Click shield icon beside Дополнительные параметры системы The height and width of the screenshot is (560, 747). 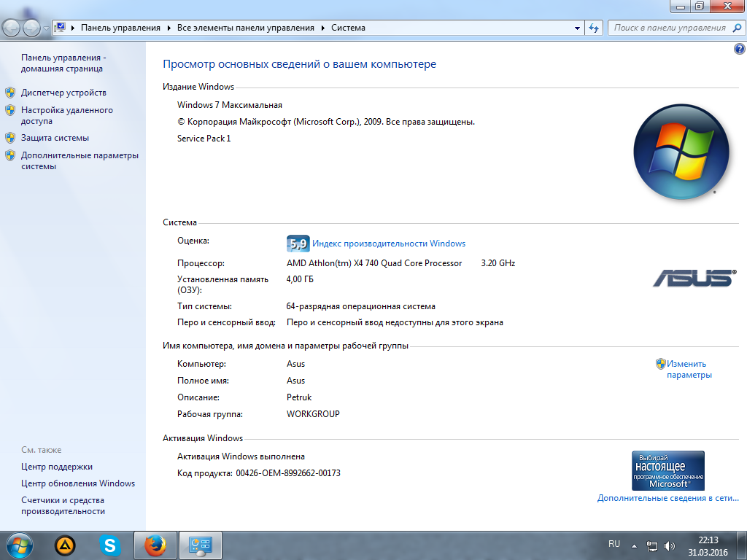10,155
